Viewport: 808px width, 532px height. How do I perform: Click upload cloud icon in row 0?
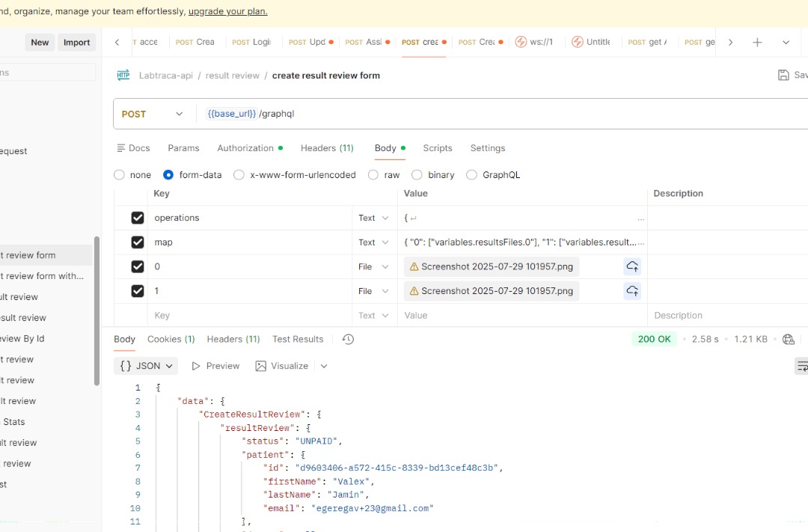pos(632,266)
